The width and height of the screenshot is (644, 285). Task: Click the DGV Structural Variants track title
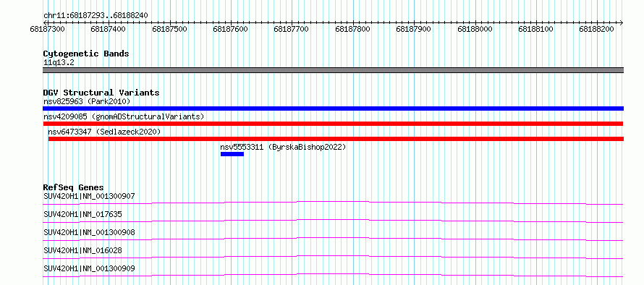[101, 93]
